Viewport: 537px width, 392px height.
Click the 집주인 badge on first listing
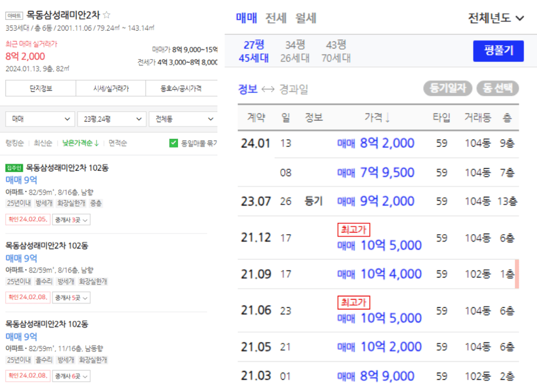tap(14, 168)
